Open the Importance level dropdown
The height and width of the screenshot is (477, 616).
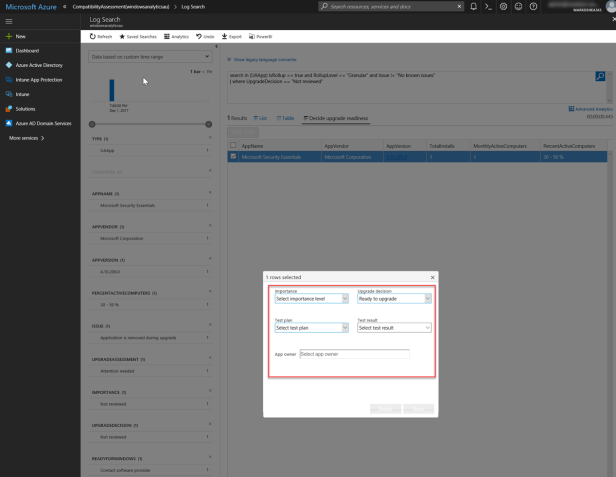[312, 298]
